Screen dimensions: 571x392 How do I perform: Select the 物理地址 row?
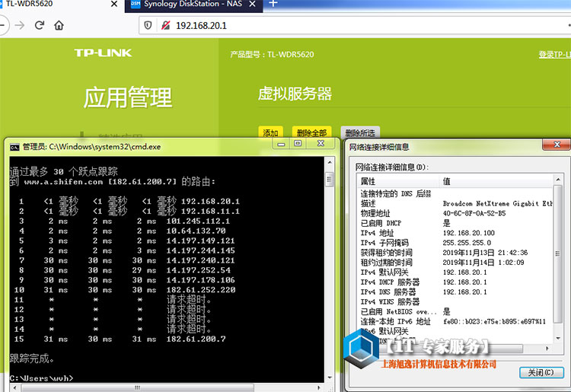455,213
